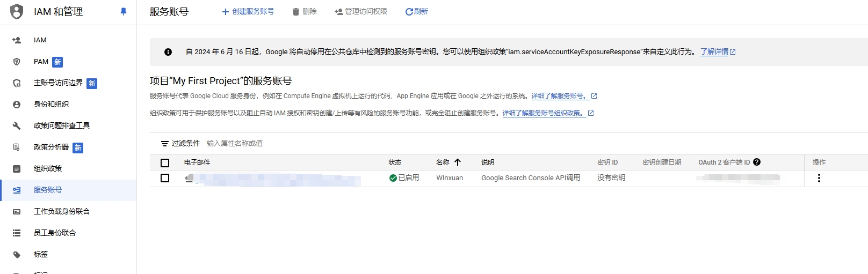Viewport: 868px width, 274px height.
Task: Click the 密钥创建日期 column header
Action: point(662,162)
